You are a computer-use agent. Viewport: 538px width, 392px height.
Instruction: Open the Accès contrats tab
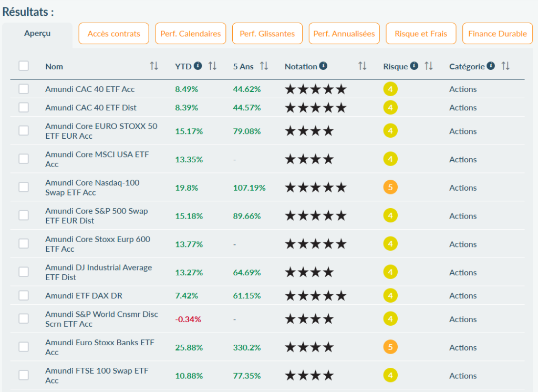(x=113, y=34)
